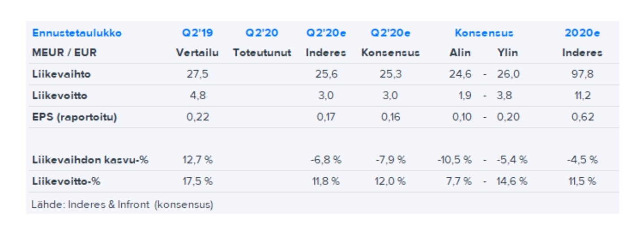Select the highest margin estimate 14,6 %
This screenshot has height=226, width=644.
[x=512, y=181]
